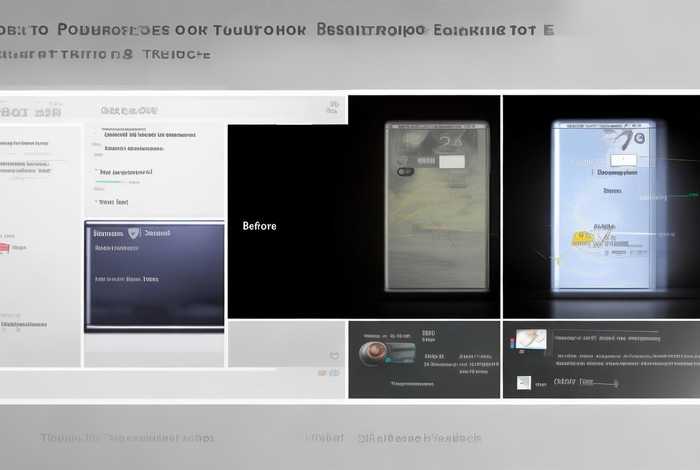Click the small red flag icon in left sidebar
Screen dimensions: 700x470
5,246
